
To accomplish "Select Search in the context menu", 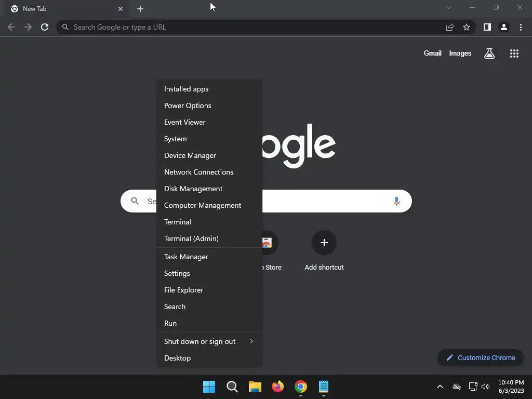I will [x=209, y=307].
